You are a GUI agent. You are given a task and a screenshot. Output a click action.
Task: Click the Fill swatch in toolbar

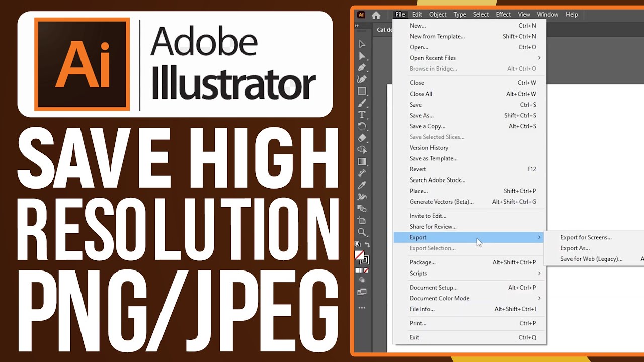[x=359, y=254]
